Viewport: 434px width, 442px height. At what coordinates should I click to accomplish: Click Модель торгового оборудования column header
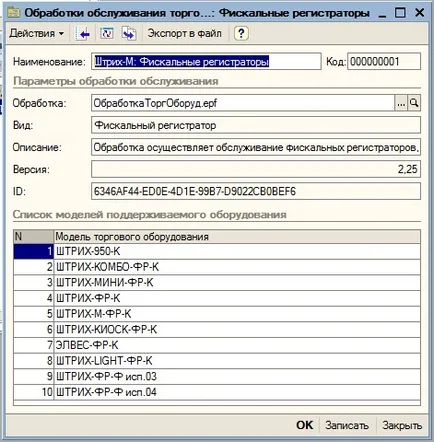pyautogui.click(x=237, y=237)
